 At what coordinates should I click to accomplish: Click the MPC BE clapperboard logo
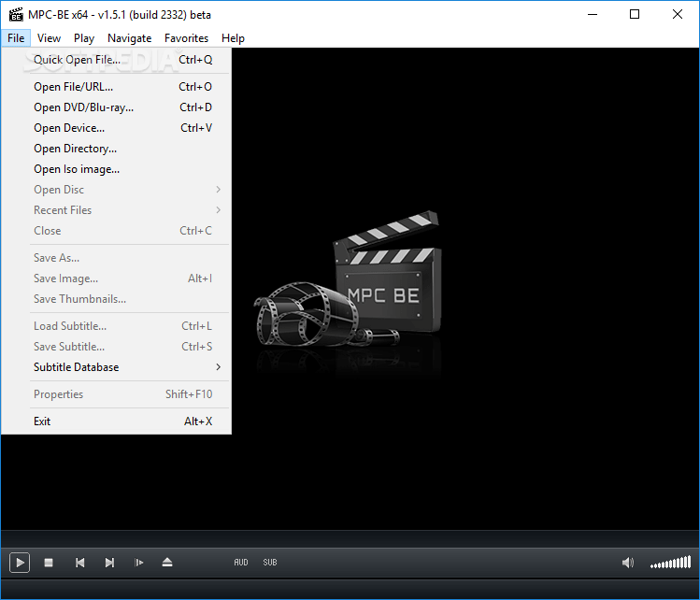coord(349,279)
